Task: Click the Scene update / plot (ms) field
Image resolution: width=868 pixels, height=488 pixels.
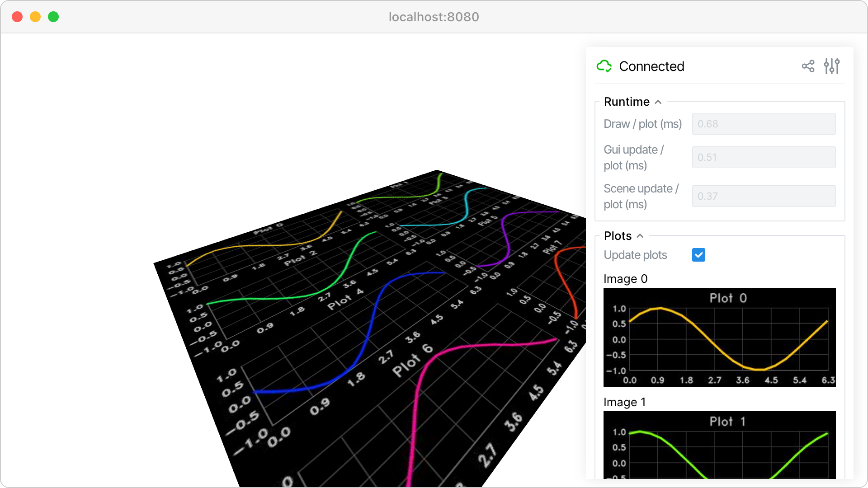Action: [x=764, y=196]
